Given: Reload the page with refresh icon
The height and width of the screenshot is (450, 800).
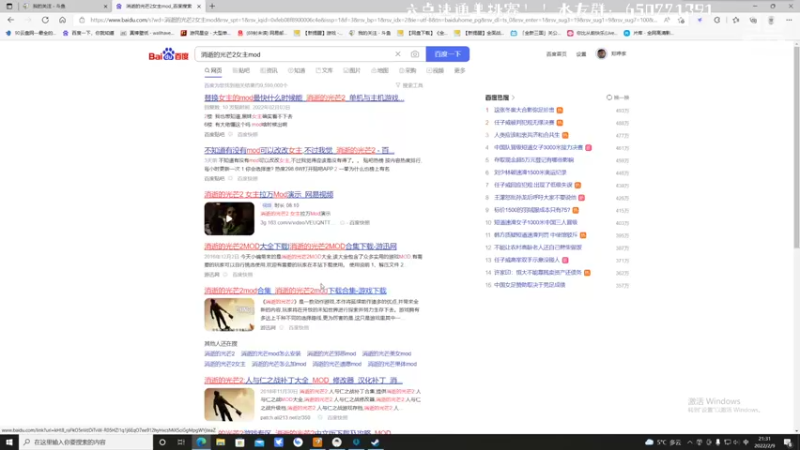Looking at the screenshot, I should click(x=45, y=20).
